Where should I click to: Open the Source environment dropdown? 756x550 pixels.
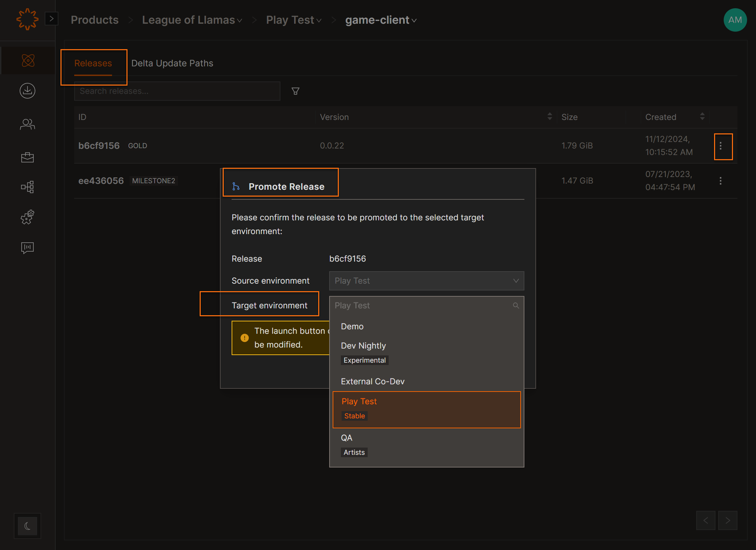[x=426, y=281]
